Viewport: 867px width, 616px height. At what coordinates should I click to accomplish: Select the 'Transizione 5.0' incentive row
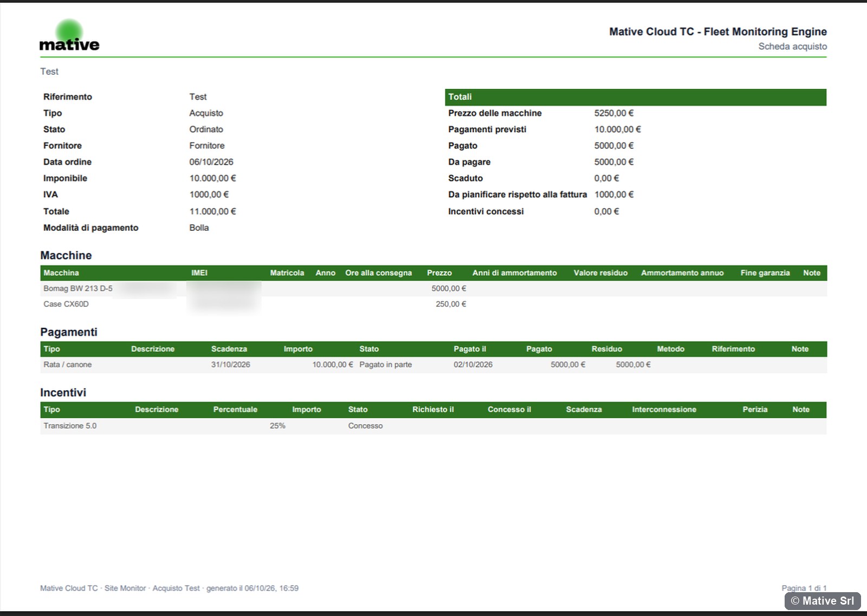point(433,426)
